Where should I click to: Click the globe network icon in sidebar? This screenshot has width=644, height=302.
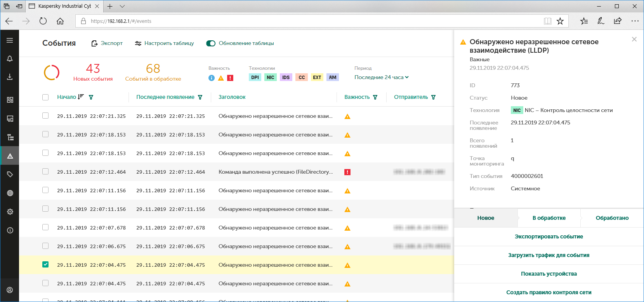pos(10,193)
